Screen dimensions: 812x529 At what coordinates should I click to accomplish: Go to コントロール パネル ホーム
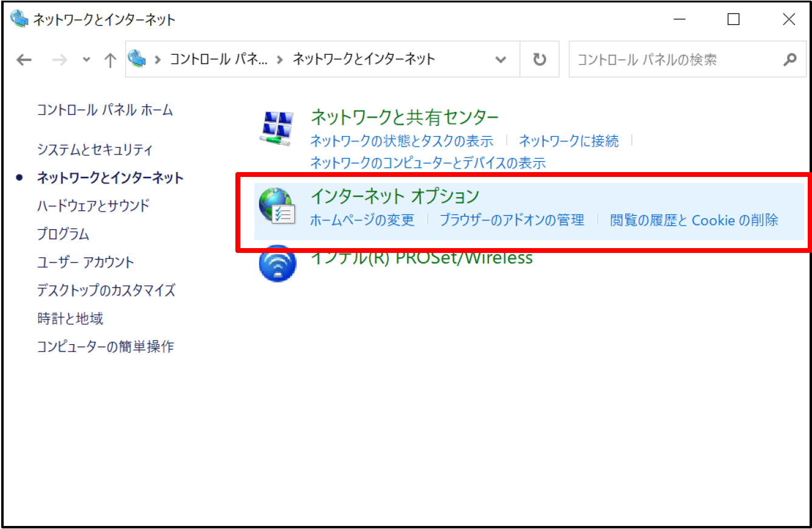[x=105, y=110]
